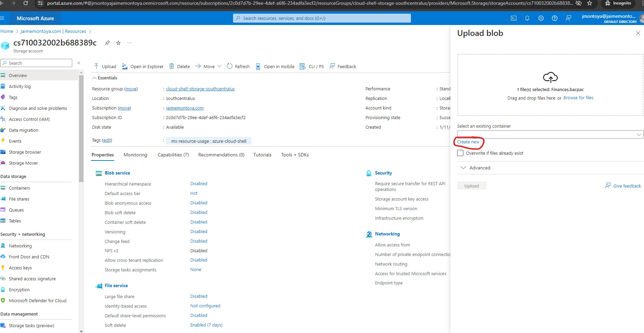Screen dimensions: 644x333
Task: Reload the browser page
Action: click(x=26, y=3)
